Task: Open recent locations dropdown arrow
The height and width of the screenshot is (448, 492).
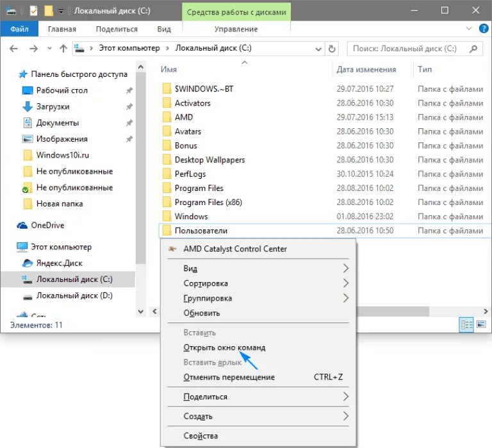Action: click(49, 49)
